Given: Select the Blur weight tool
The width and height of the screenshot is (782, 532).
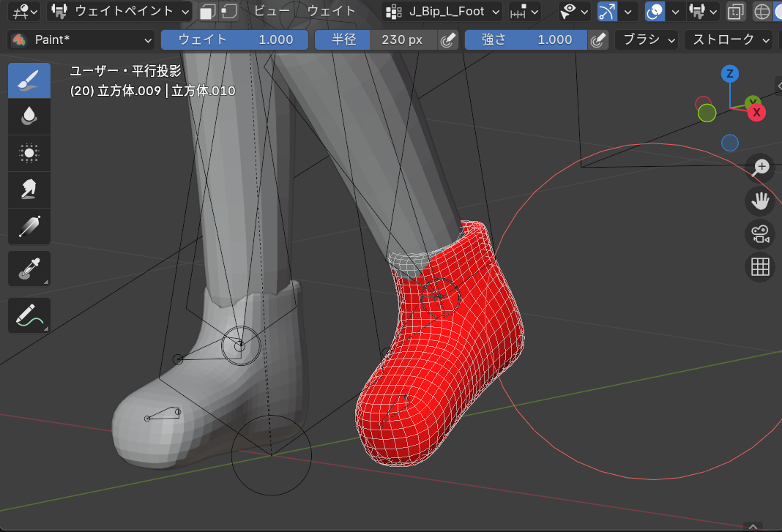Looking at the screenshot, I should pyautogui.click(x=29, y=116).
